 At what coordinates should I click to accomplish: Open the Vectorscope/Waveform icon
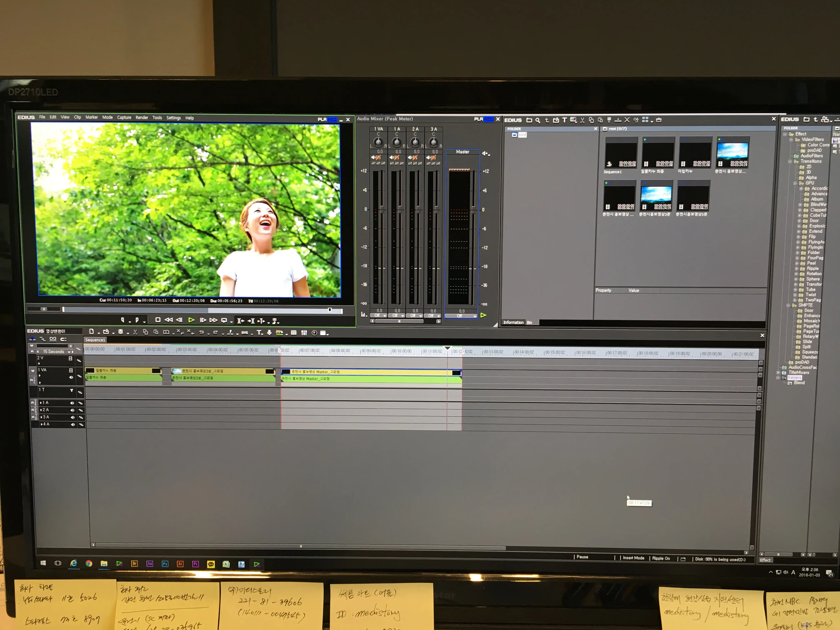(x=314, y=333)
